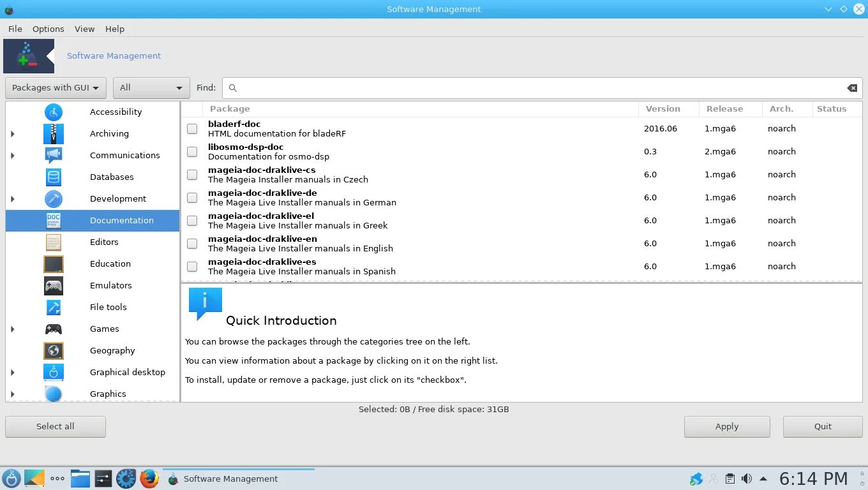Open the Graphics category icon
This screenshot has width=868, height=490.
(x=54, y=394)
